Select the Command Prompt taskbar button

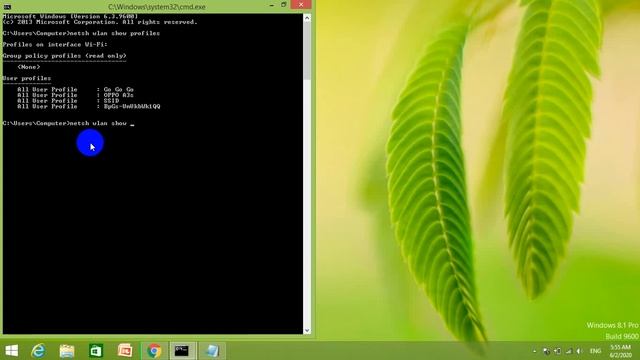pos(182,351)
